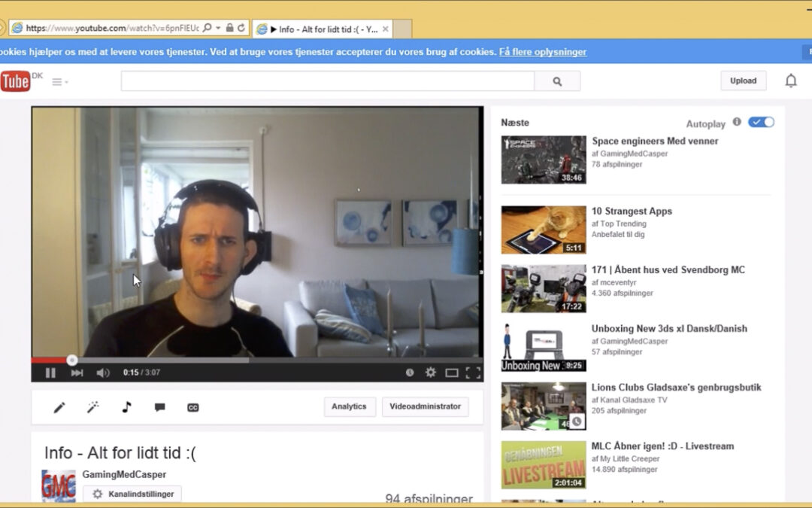This screenshot has width=812, height=508.
Task: Seek using the video progress bar handle
Action: [72, 360]
